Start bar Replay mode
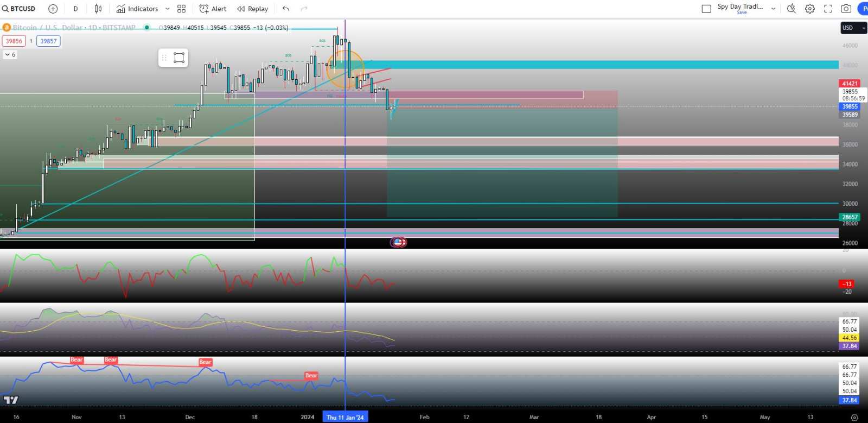The width and height of the screenshot is (868, 423). [x=253, y=9]
